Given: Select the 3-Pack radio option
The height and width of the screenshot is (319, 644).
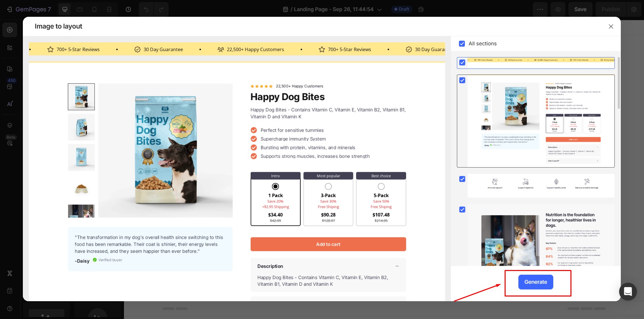Looking at the screenshot, I should tap(328, 186).
